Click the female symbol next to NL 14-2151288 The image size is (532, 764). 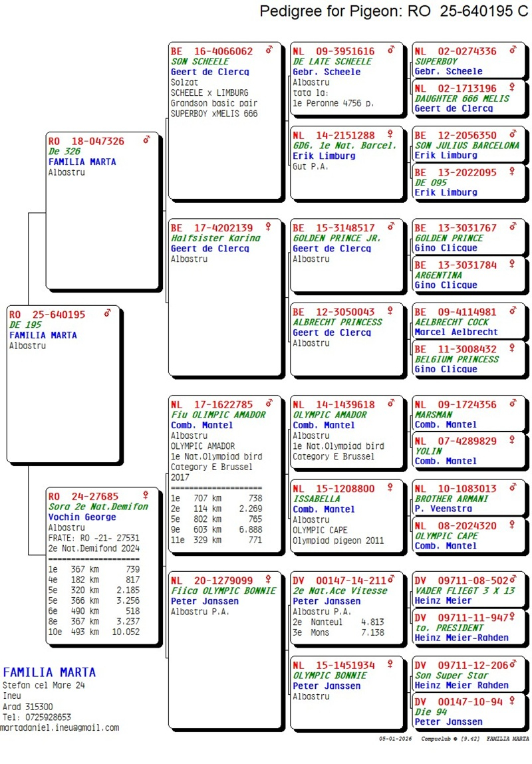point(391,135)
